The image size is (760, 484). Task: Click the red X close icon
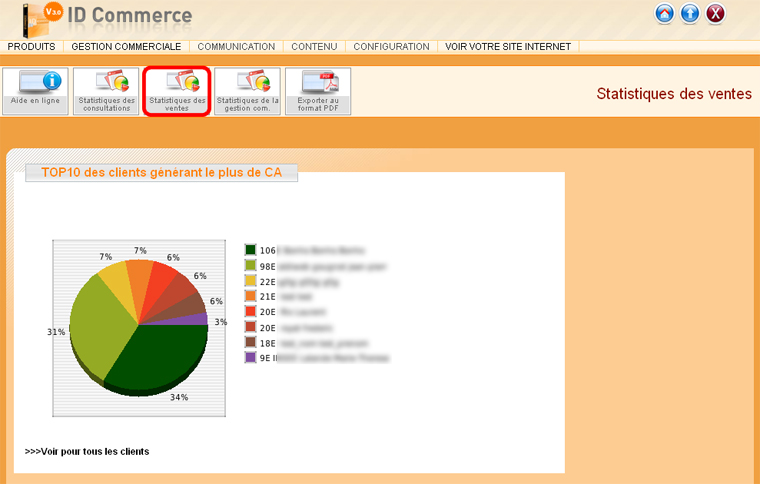(715, 14)
